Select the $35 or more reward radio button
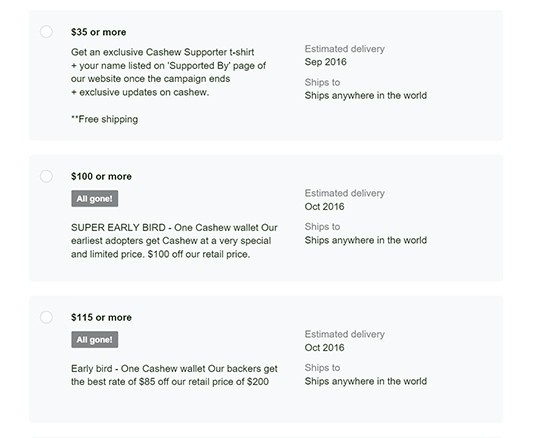Screen dimensions: 550x438 [46, 32]
